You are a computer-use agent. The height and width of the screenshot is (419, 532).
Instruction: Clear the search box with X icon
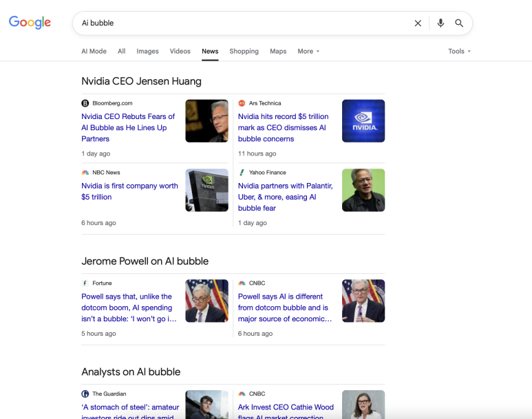418,23
